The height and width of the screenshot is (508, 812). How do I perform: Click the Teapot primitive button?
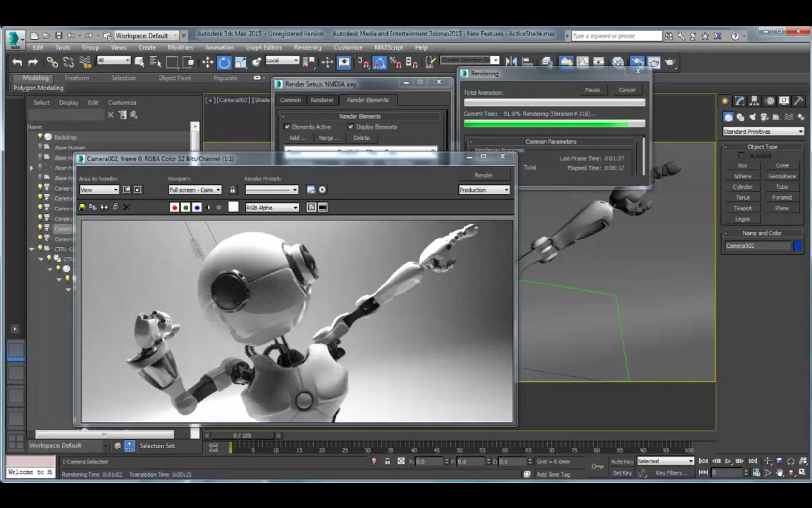click(x=742, y=208)
